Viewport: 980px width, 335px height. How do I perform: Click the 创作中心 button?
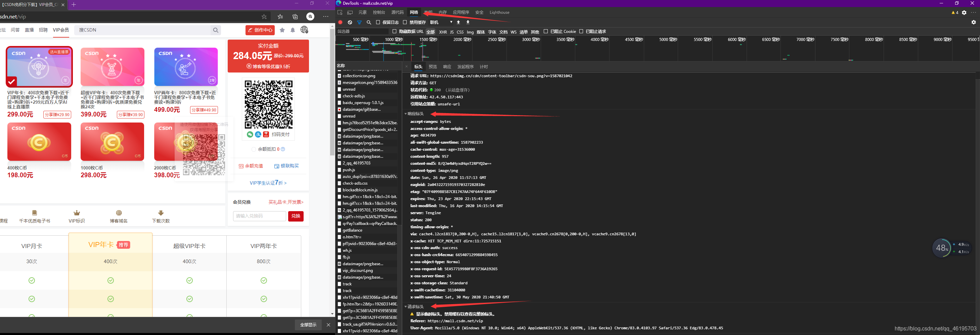260,30
